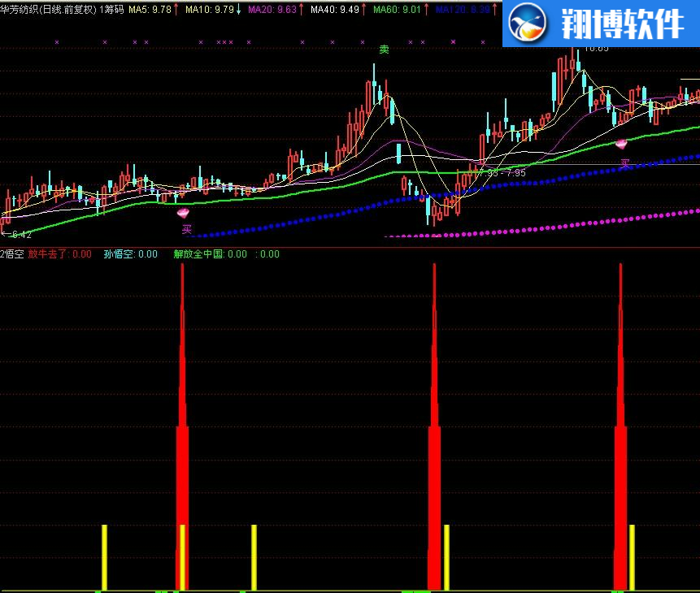Click the pink diamond buy marker on the green MA60 line
The width and height of the screenshot is (700, 593).
coord(621,144)
